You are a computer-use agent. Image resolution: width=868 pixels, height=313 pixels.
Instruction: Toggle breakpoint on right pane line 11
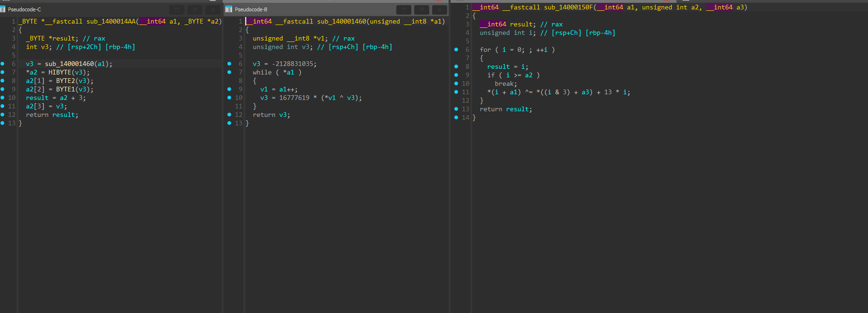pos(456,92)
